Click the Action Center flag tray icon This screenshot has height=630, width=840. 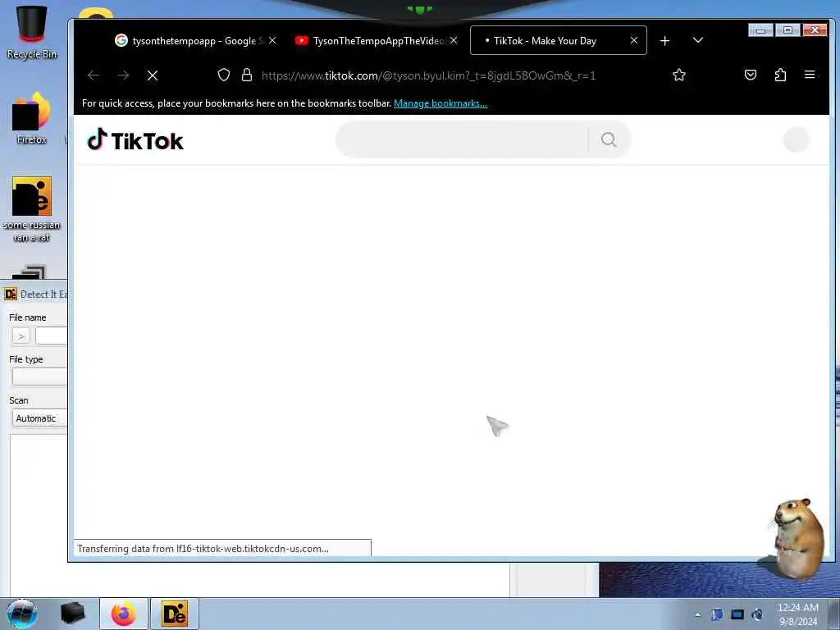(717, 614)
